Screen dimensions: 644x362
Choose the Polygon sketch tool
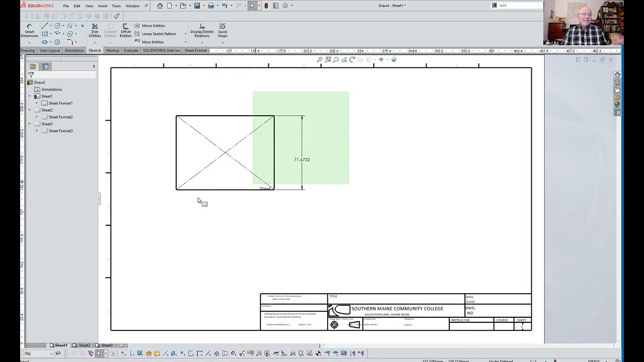coord(57,42)
